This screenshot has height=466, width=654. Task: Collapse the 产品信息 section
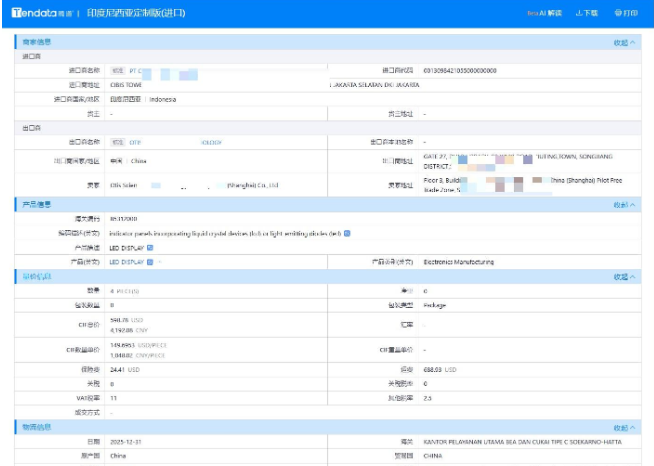[624, 205]
